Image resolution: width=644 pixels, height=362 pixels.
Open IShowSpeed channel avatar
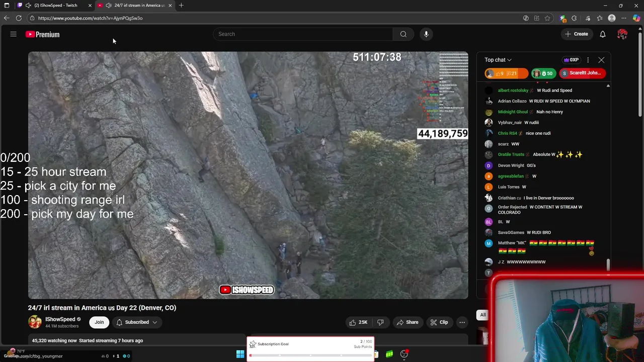(35, 322)
